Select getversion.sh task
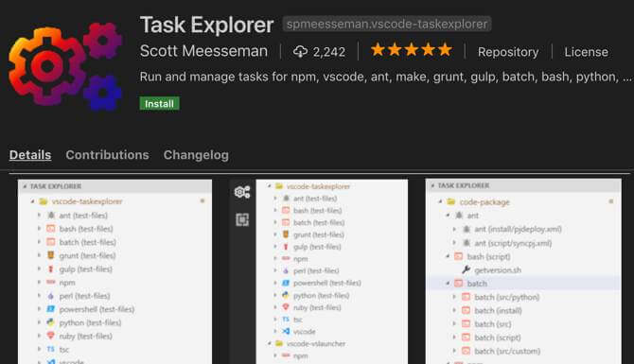Screen dimensions: 634x364 [x=498, y=269]
